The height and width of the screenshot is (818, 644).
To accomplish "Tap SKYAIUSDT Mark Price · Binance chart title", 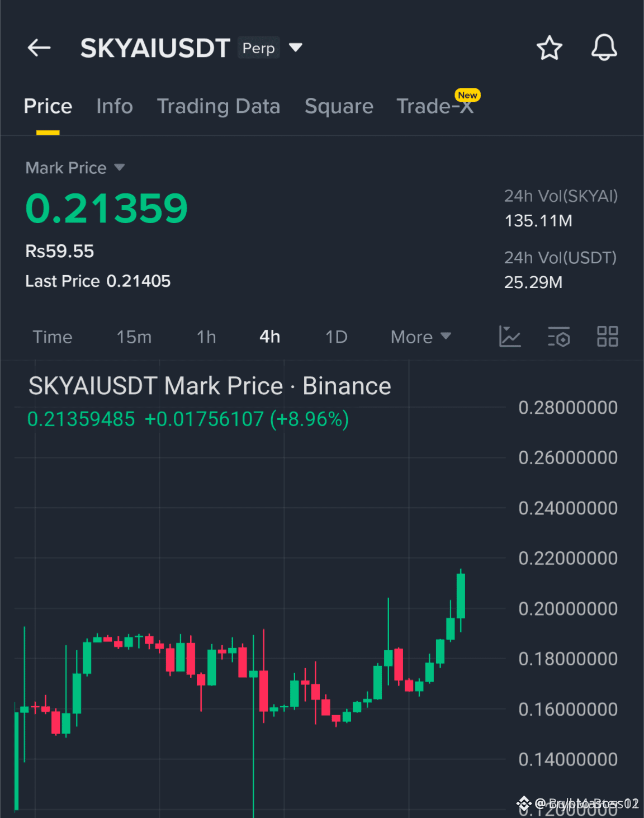I will [x=210, y=386].
